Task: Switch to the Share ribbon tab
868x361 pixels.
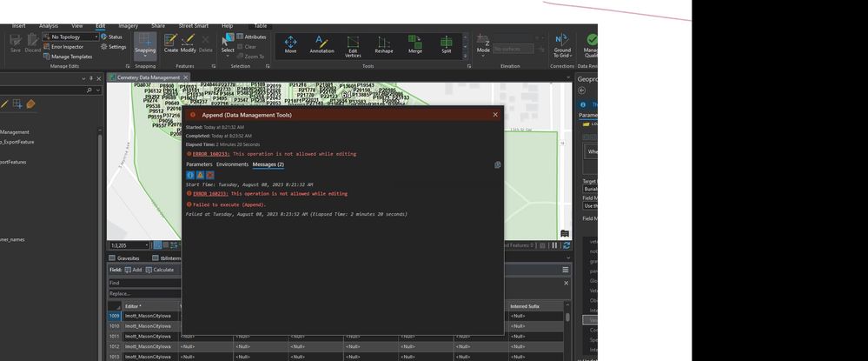Action: [158, 26]
